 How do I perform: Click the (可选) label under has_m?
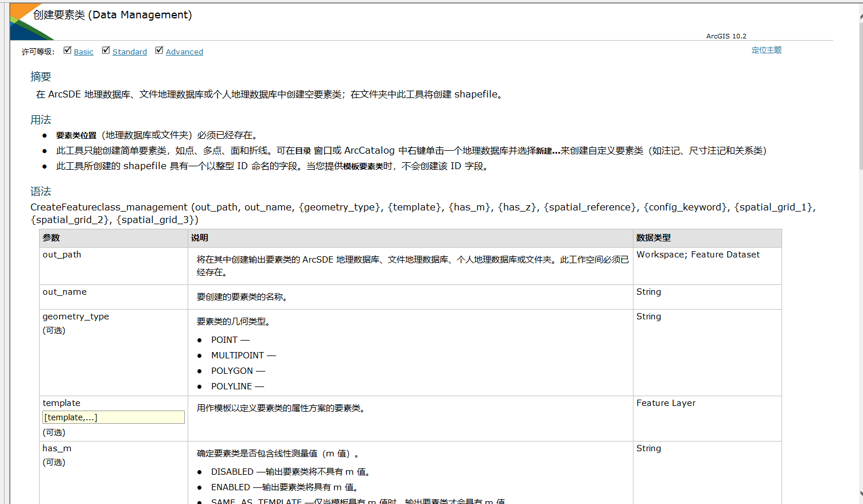(x=54, y=462)
